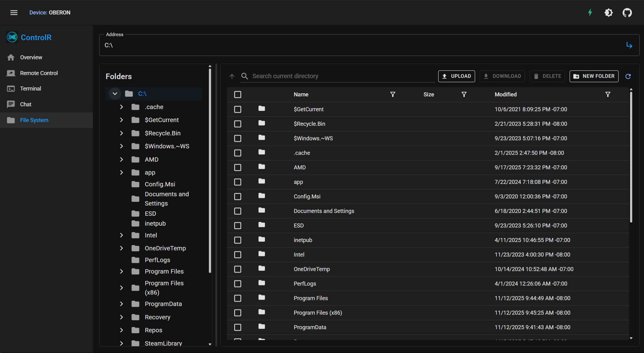Viewport: 644px width, 353px height.
Task: Expand ProgramData folder in tree
Action: (121, 304)
